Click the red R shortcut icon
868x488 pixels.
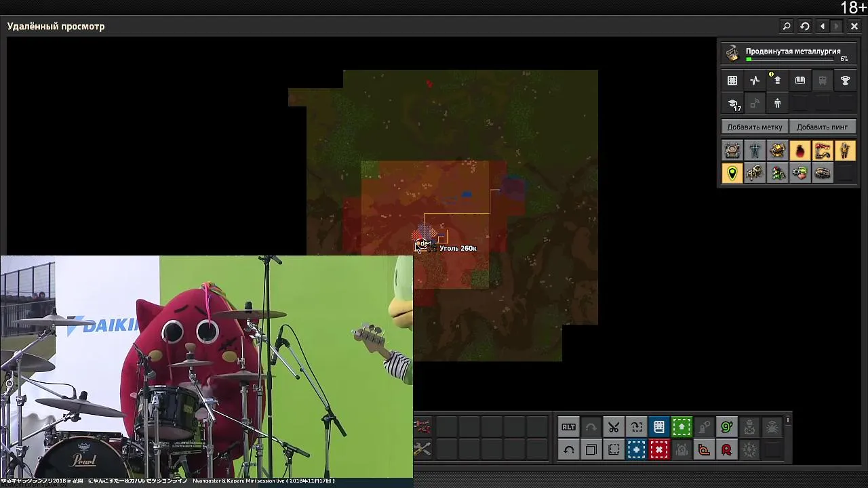727,449
